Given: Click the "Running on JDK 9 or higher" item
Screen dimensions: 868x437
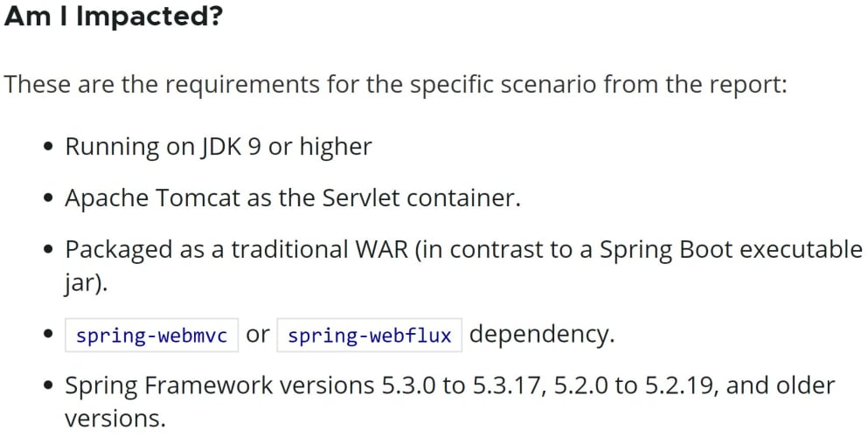Looking at the screenshot, I should 219,147.
